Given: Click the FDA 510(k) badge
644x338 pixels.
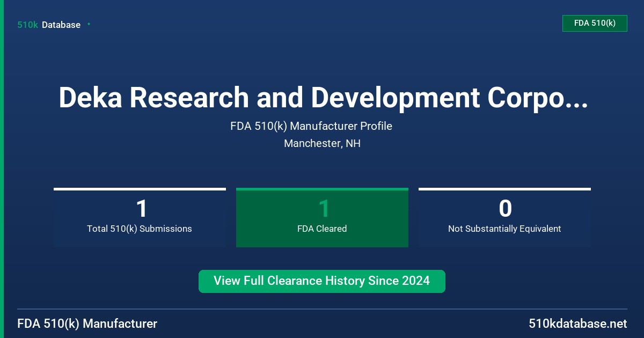Looking at the screenshot, I should [595, 24].
